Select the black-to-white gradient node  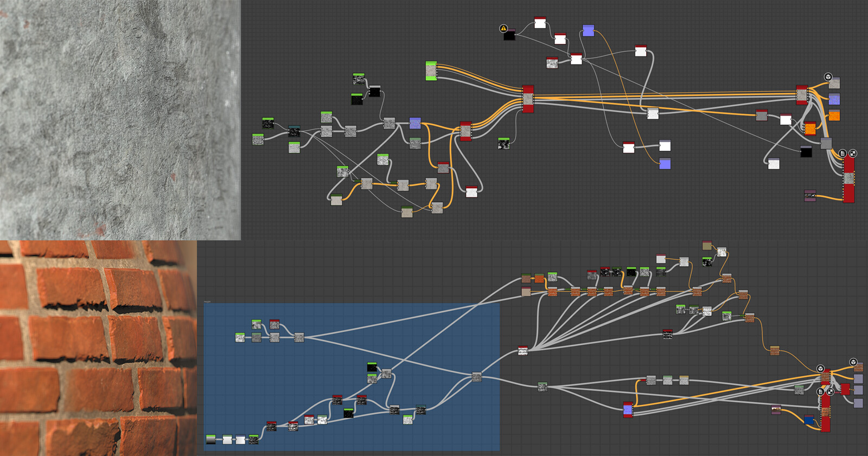click(211, 440)
